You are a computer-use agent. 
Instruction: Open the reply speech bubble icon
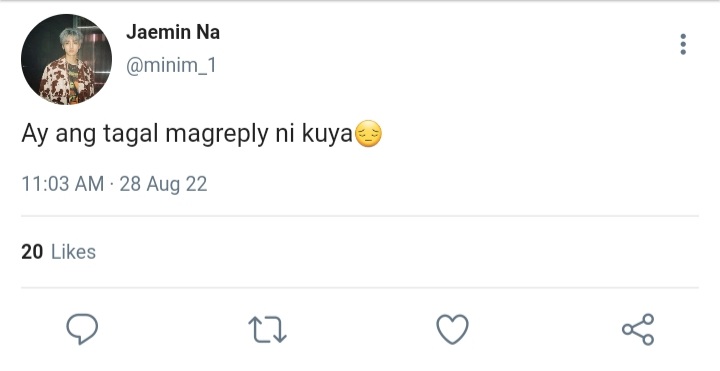82,329
